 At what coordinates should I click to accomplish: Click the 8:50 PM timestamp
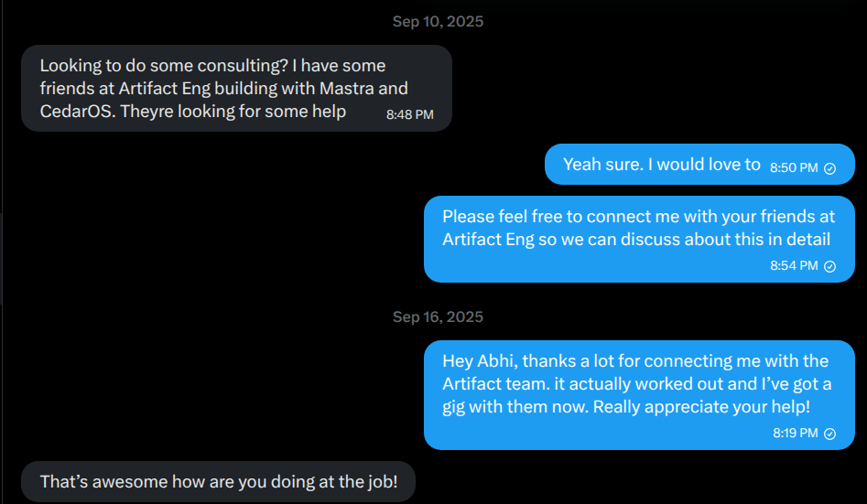click(793, 168)
